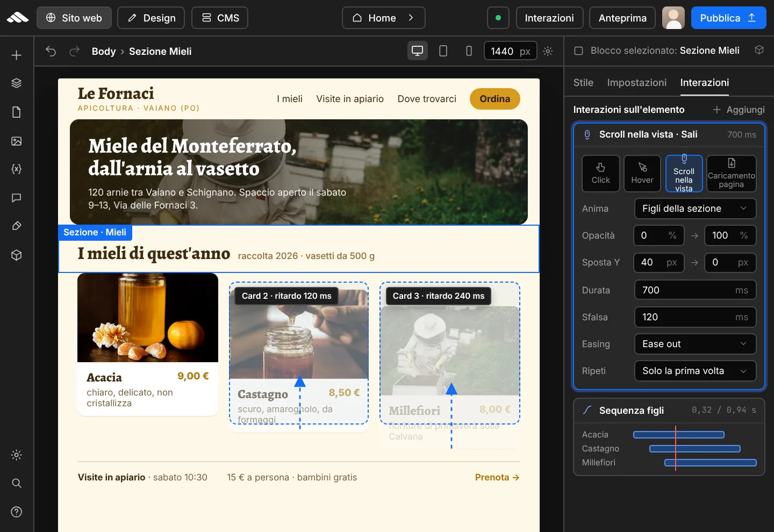Image resolution: width=774 pixels, height=532 pixels.
Task: Open the CMS mode tab
Action: [220, 18]
